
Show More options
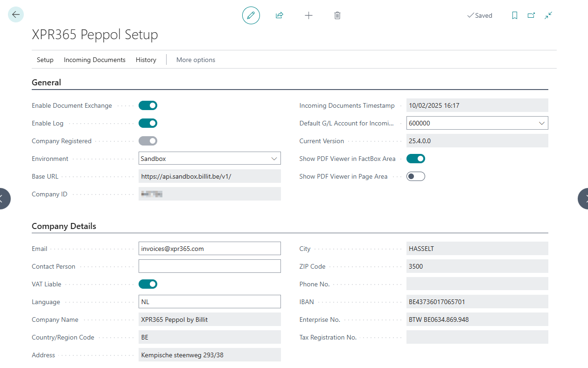[x=196, y=60]
